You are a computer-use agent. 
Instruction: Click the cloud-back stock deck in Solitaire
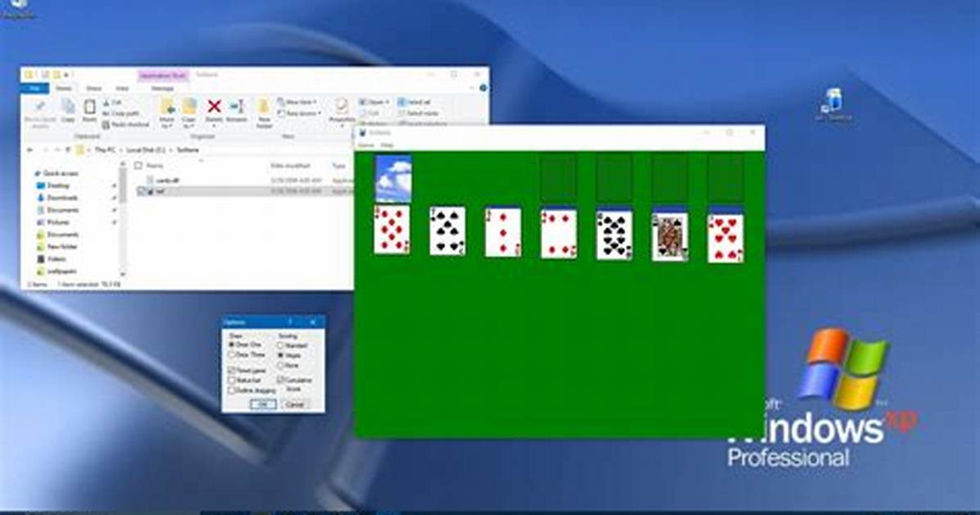coord(393,178)
